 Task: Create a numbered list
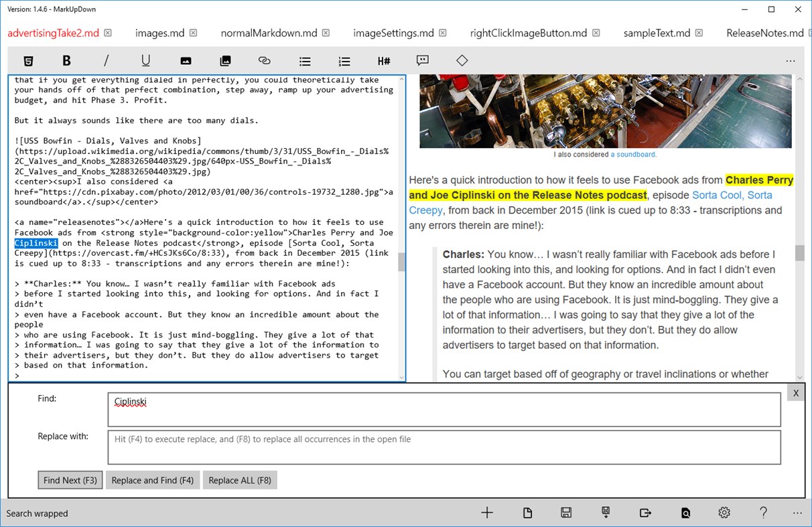[x=344, y=60]
